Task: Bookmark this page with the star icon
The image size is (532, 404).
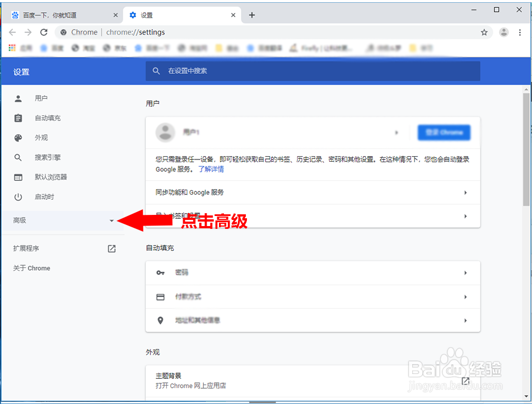Action: point(484,32)
